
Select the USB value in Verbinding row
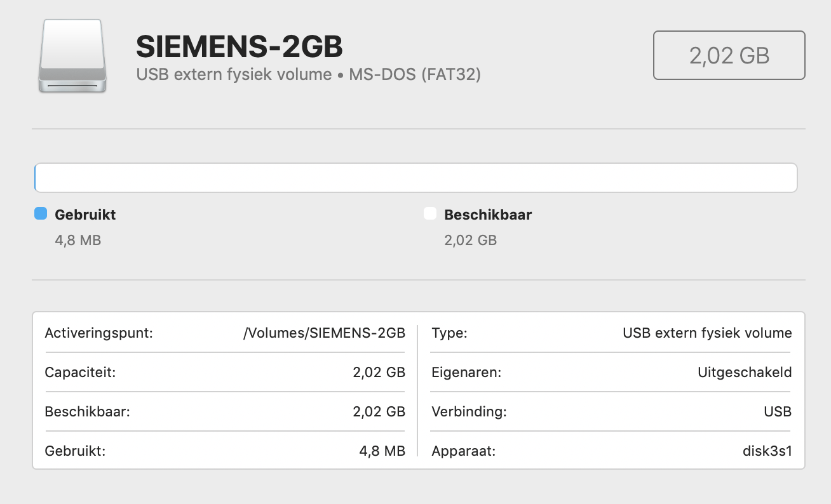pyautogui.click(x=778, y=412)
